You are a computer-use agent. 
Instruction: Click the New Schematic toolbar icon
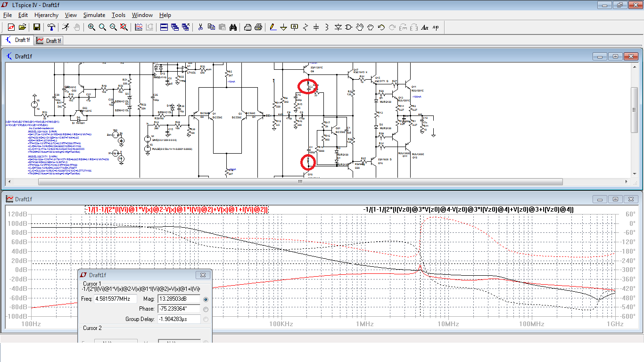(x=11, y=27)
